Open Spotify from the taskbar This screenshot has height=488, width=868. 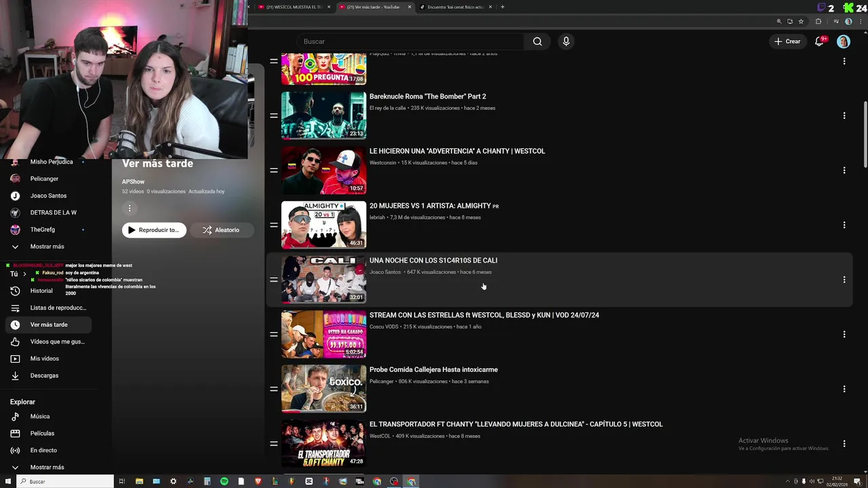(x=224, y=481)
